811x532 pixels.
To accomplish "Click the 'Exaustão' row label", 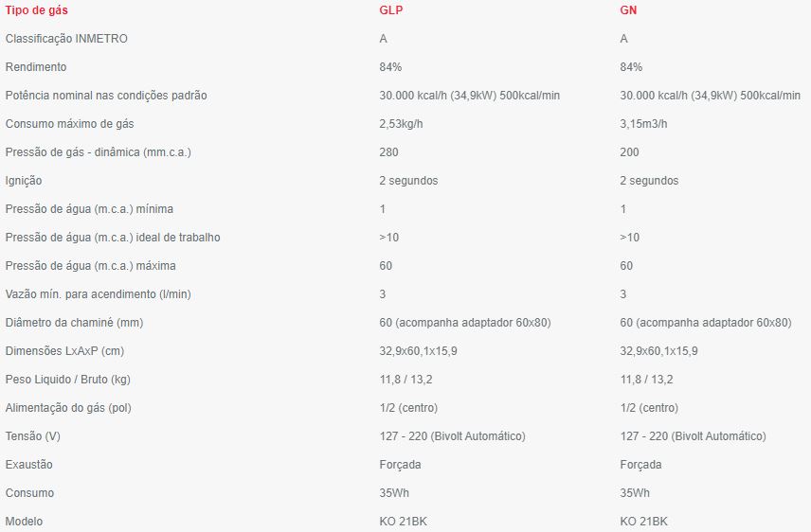I will coord(29,465).
